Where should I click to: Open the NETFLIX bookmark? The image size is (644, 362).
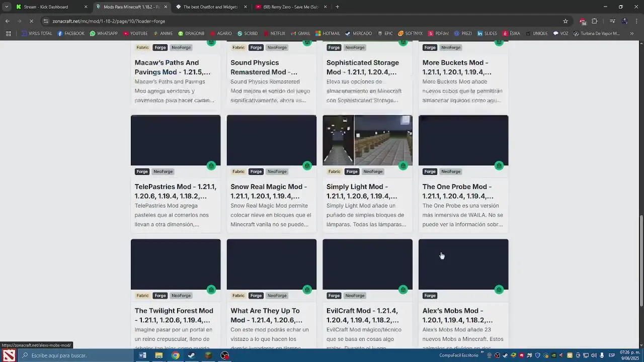[274, 34]
